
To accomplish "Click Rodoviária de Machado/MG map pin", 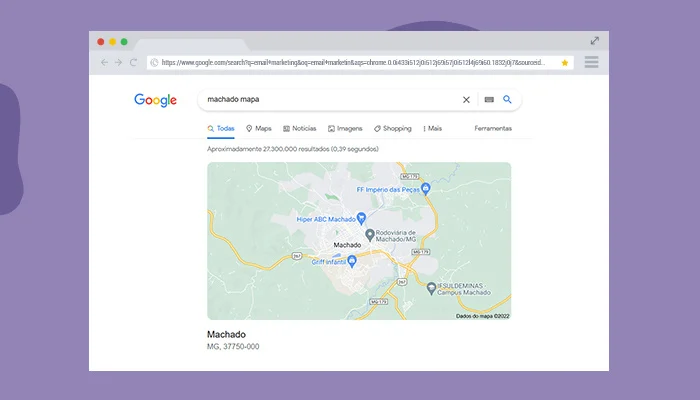I will pos(370,235).
